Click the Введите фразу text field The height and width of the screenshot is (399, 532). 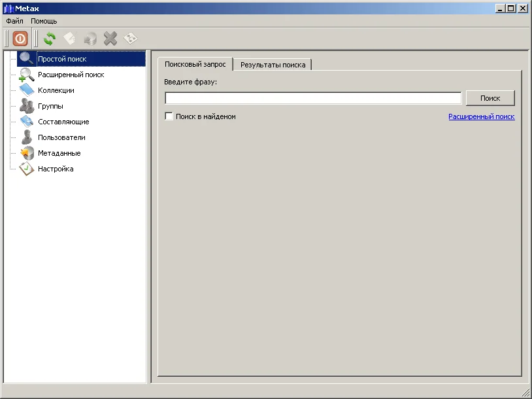313,98
